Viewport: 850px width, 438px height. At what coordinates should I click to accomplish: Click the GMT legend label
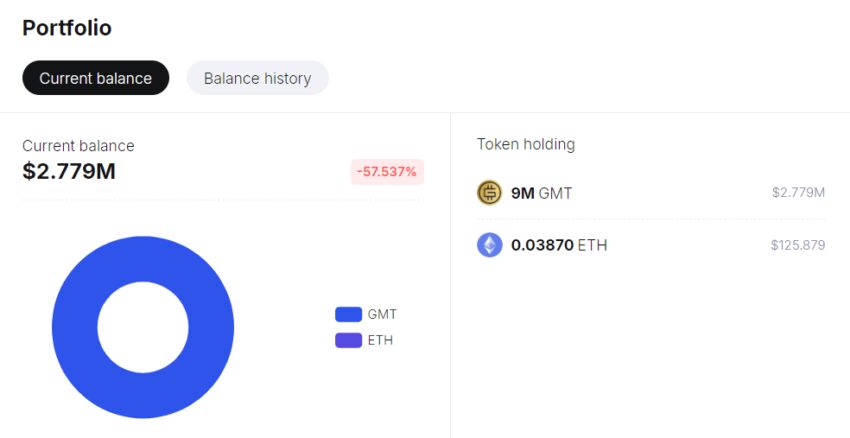pos(382,314)
